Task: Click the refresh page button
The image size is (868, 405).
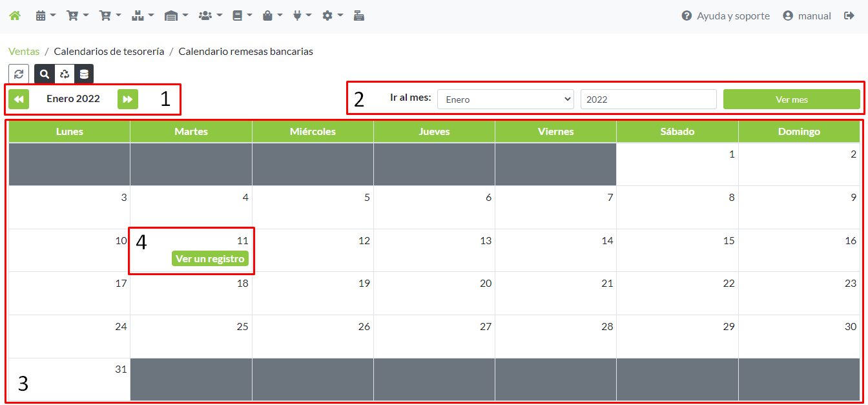Action: pyautogui.click(x=19, y=74)
